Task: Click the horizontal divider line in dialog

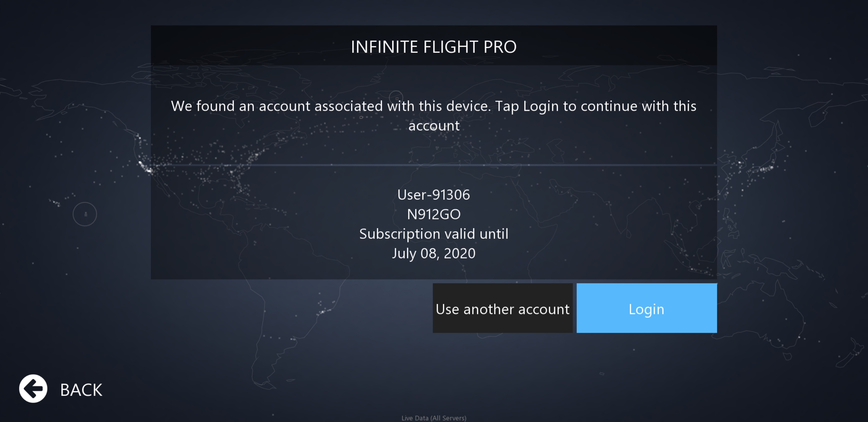Action: (x=434, y=165)
